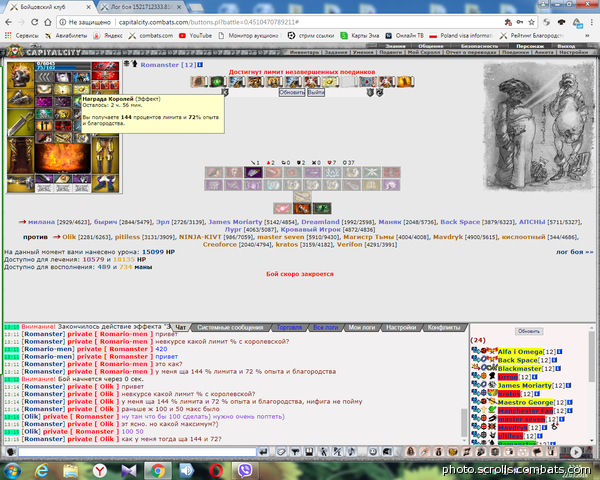Click the save chat floppy icon
The image size is (600, 480).
tap(309, 452)
